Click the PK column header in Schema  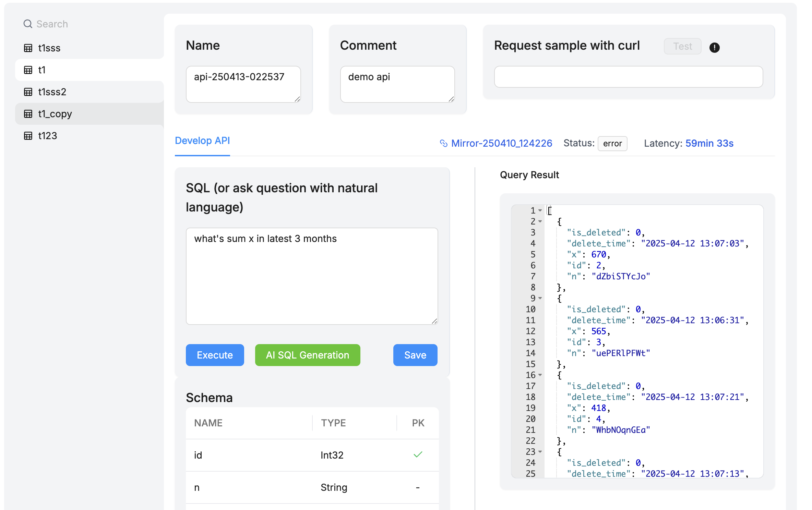click(418, 423)
